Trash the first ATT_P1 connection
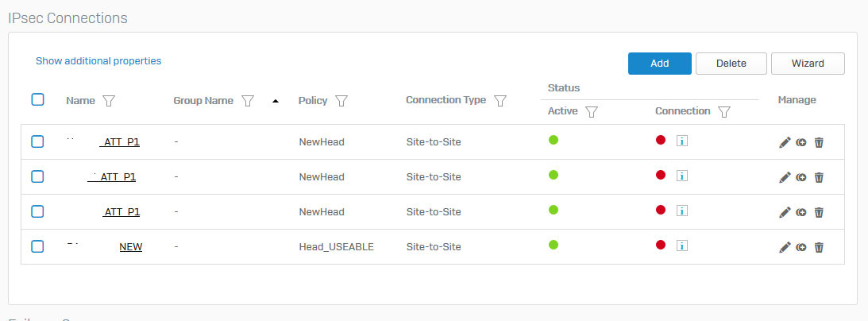Screen dimensions: 868x321 click(x=820, y=143)
